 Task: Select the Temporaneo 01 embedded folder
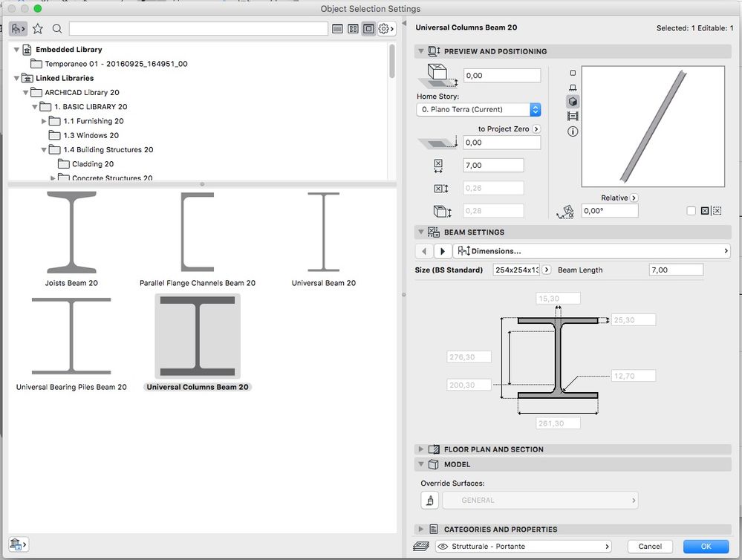tap(109, 64)
